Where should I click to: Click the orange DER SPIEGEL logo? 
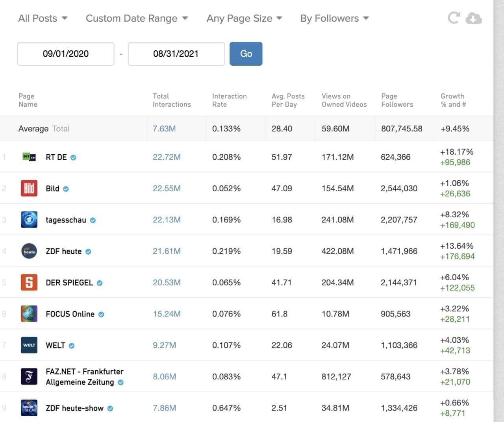29,283
